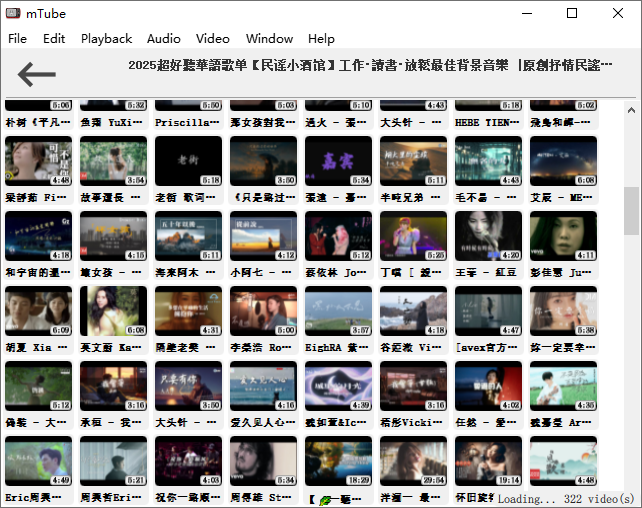Screen dimensions: 642x508
Task: Open the 3:54 video with girl in greenery
Action: click(113, 161)
